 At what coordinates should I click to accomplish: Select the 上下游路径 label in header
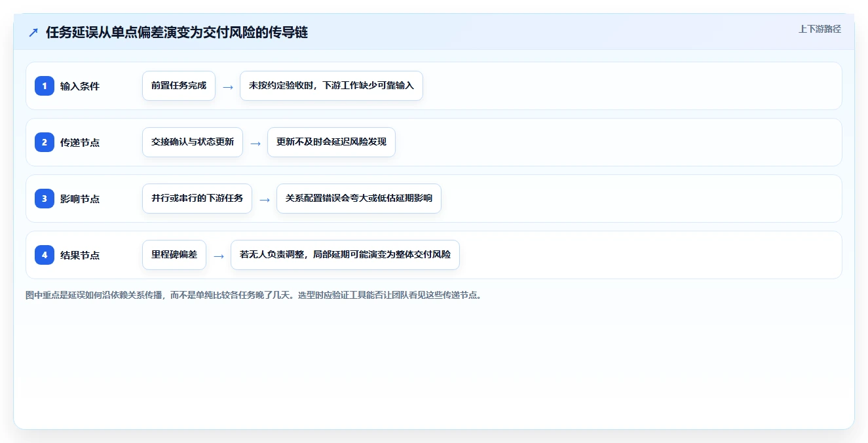point(820,29)
